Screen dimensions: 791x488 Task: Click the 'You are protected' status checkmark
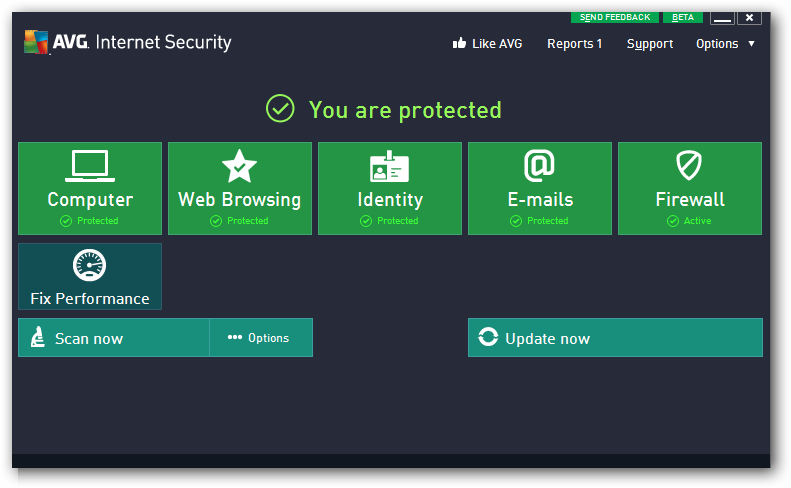coord(280,109)
